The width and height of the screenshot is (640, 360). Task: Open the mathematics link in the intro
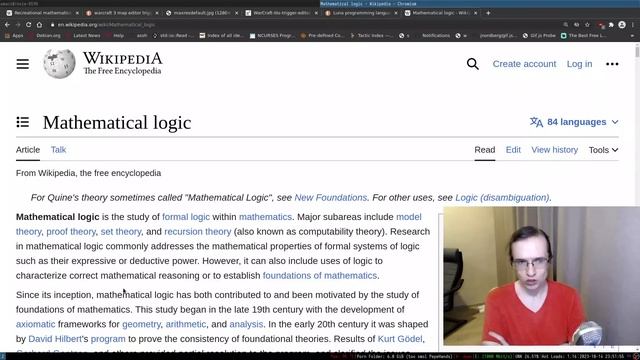pyautogui.click(x=265, y=217)
